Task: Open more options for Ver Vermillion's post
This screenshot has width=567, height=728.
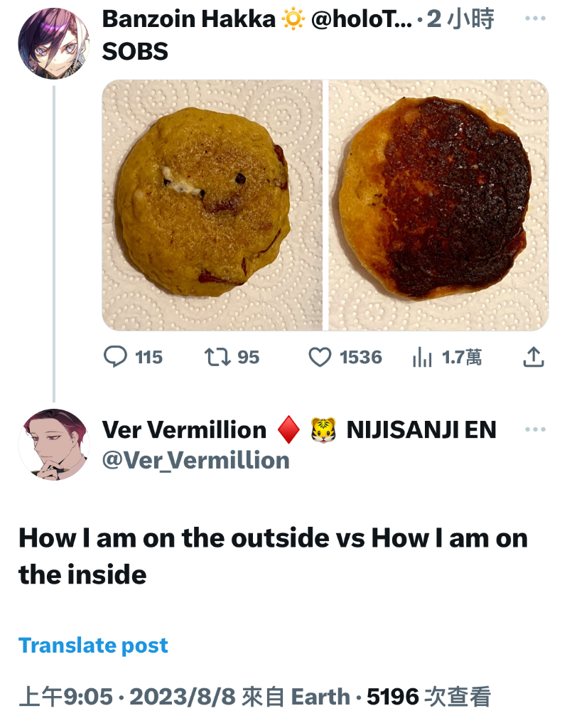Action: [x=535, y=429]
